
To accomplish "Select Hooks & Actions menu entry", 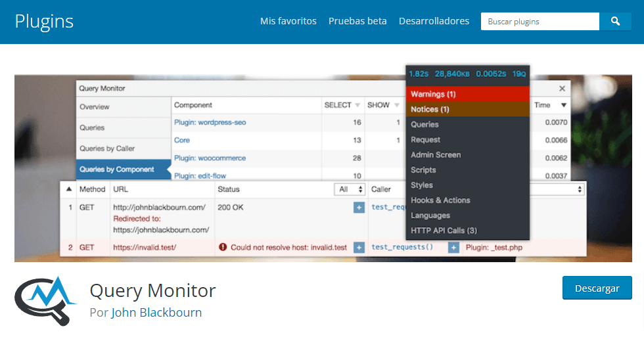I will click(440, 200).
